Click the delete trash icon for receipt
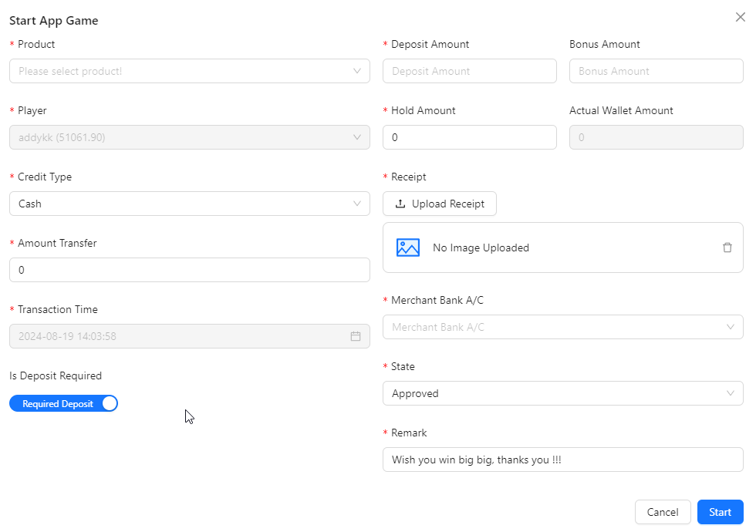Viewport: 756px width, 532px height. [727, 247]
